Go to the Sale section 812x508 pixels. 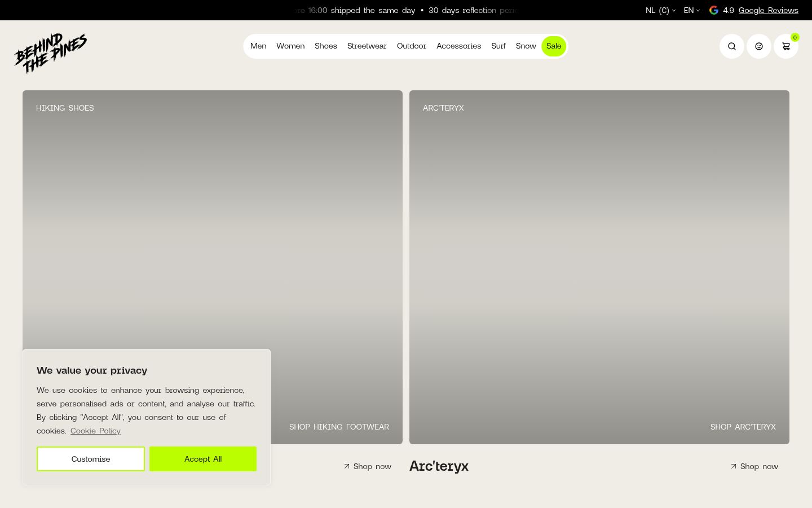tap(554, 46)
